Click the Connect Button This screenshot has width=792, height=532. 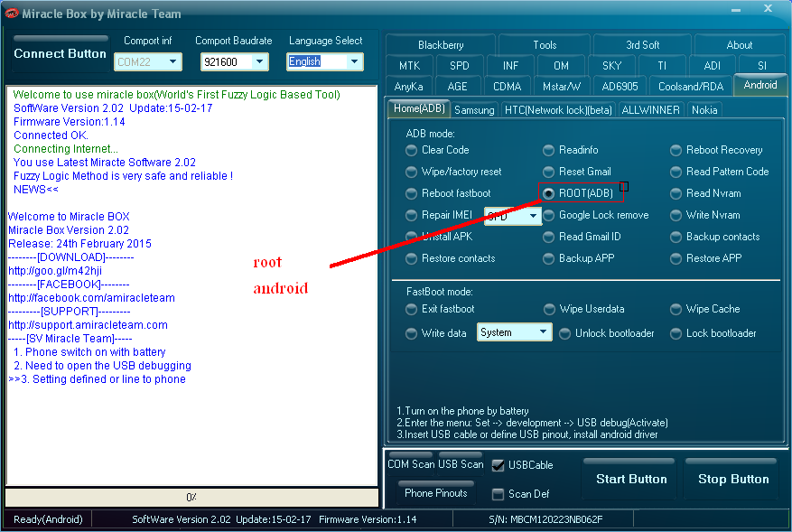point(61,53)
